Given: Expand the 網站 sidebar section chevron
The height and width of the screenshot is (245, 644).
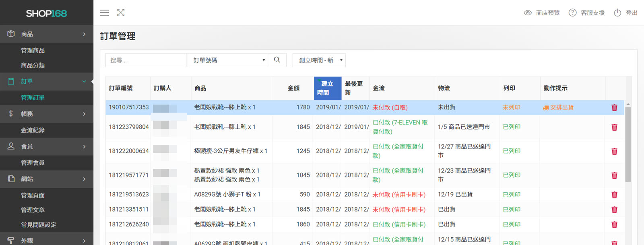Looking at the screenshot, I should 84,179.
